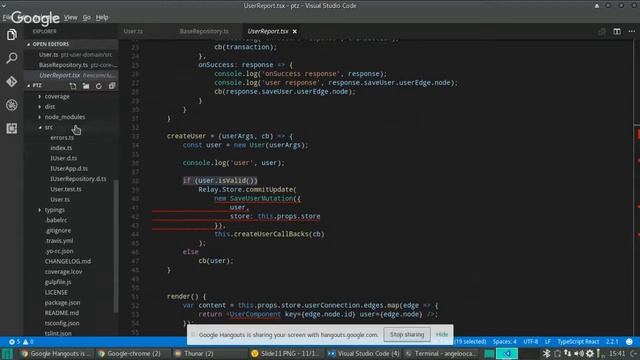Screen dimensions: 640x360
Task: Collapse the src folder
Action: click(x=48, y=127)
